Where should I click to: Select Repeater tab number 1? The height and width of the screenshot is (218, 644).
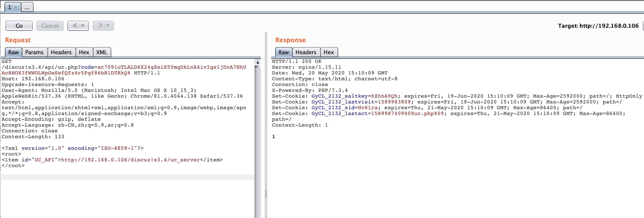coord(10,7)
